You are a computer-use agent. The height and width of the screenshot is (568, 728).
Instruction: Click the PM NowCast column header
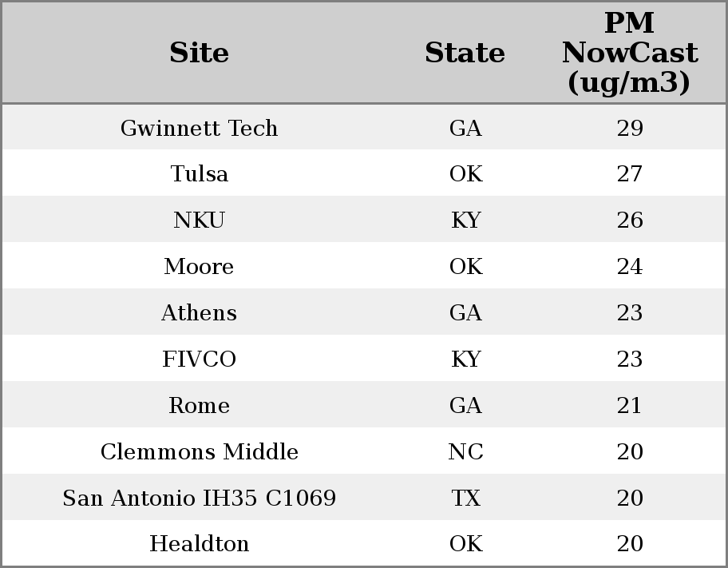[x=630, y=53]
